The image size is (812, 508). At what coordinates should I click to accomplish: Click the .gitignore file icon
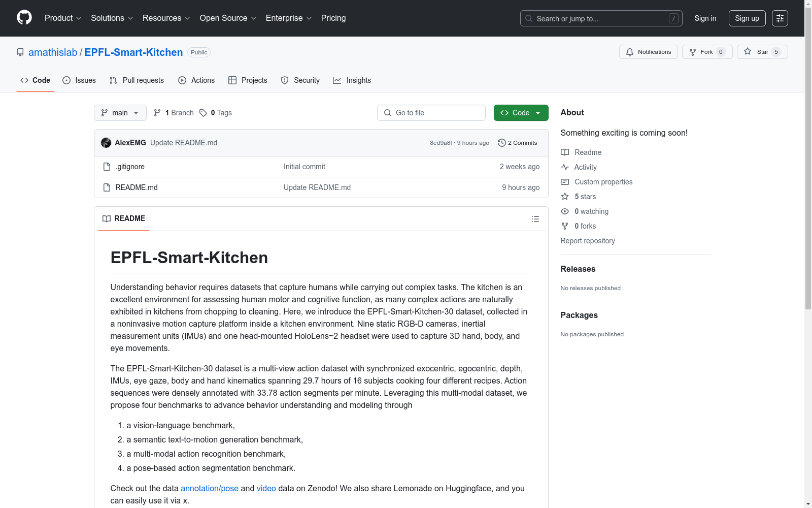(x=107, y=167)
